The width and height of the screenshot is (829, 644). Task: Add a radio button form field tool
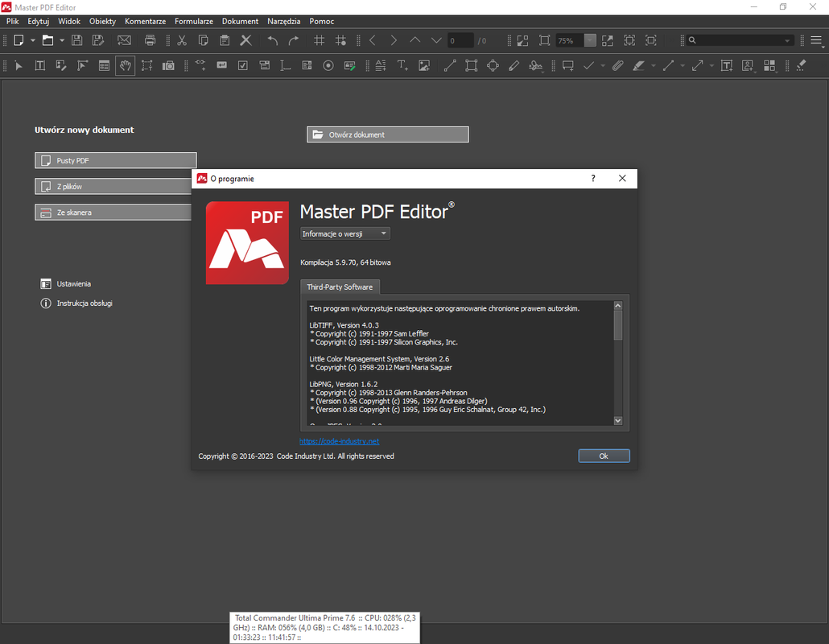328,65
